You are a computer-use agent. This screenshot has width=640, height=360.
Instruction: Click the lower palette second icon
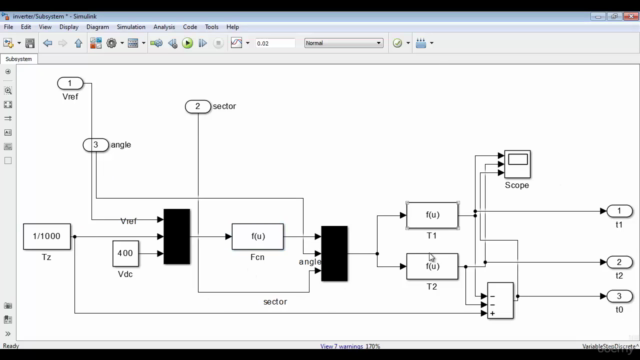coord(8,320)
